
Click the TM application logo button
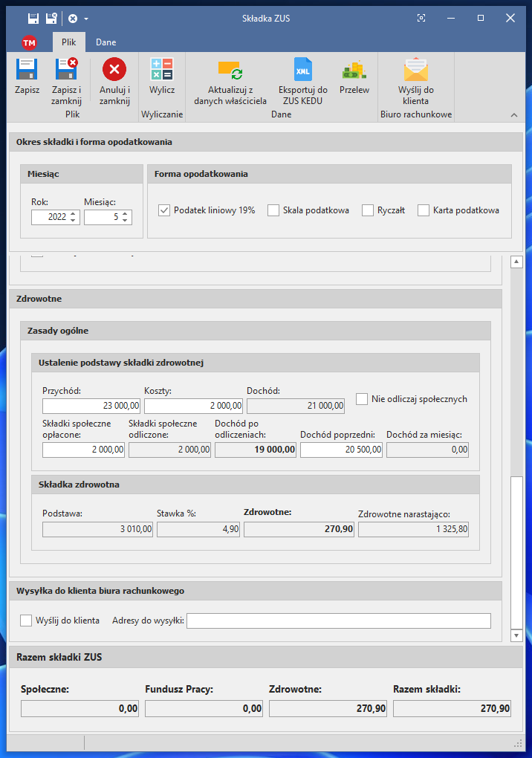point(29,42)
